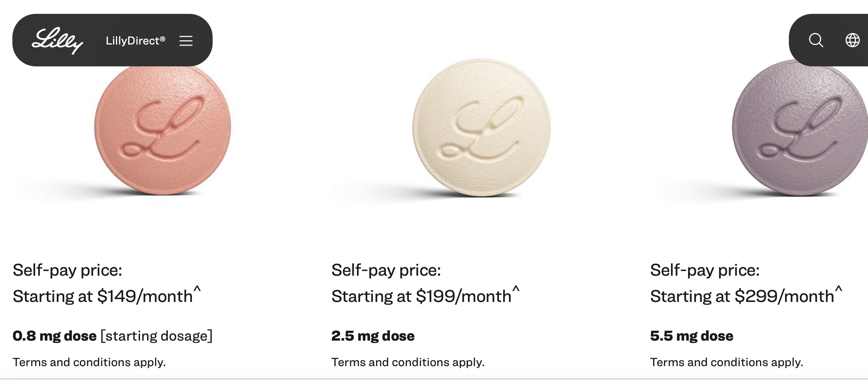Click the caret footnote after $299/month

838,289
